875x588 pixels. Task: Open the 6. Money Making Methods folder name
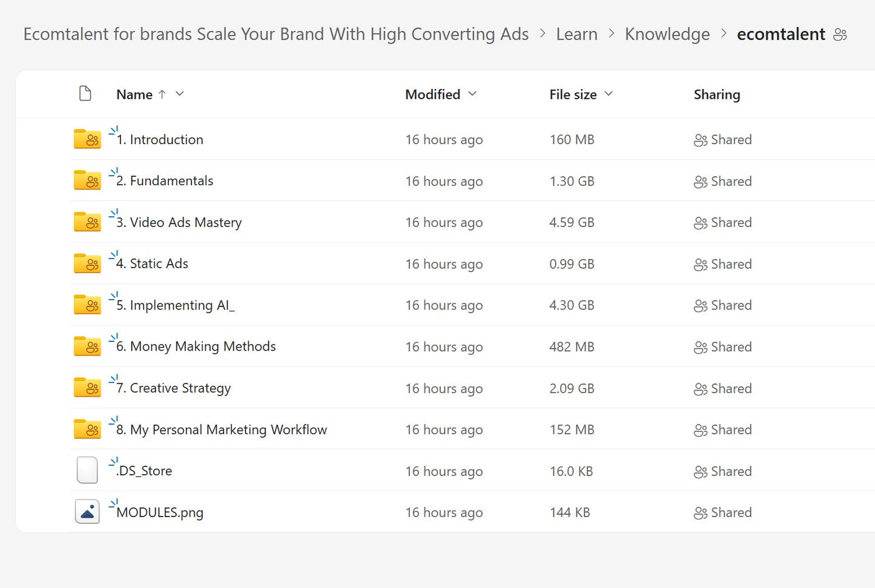pyautogui.click(x=196, y=347)
